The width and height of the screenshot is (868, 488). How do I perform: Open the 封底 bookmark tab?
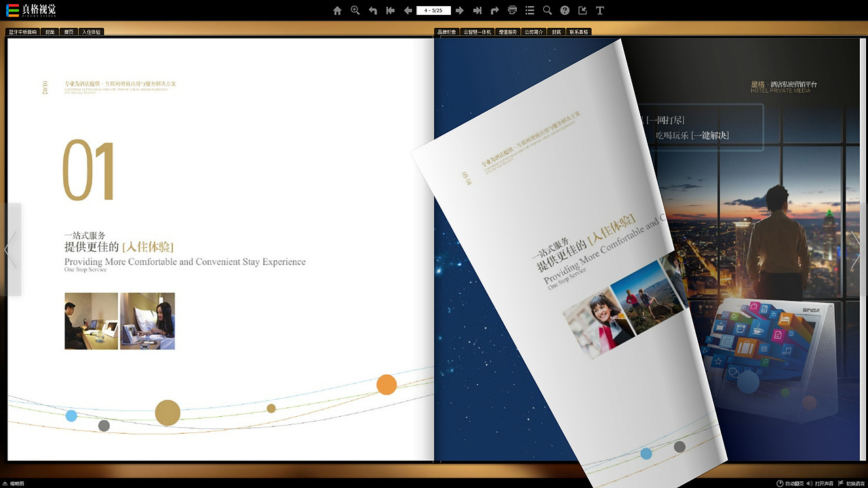556,32
